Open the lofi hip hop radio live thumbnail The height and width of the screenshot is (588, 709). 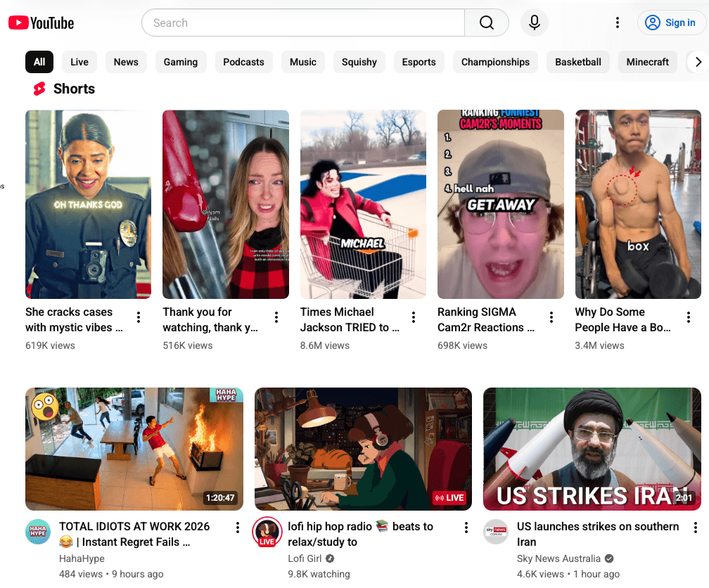363,449
